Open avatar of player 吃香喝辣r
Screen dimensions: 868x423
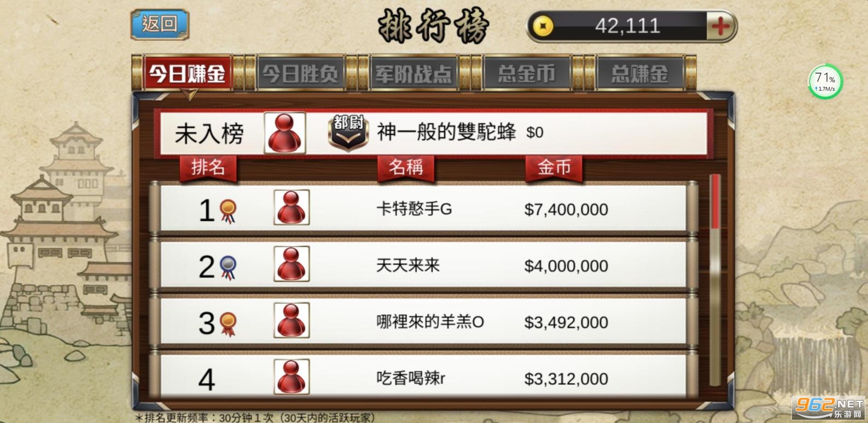point(292,376)
